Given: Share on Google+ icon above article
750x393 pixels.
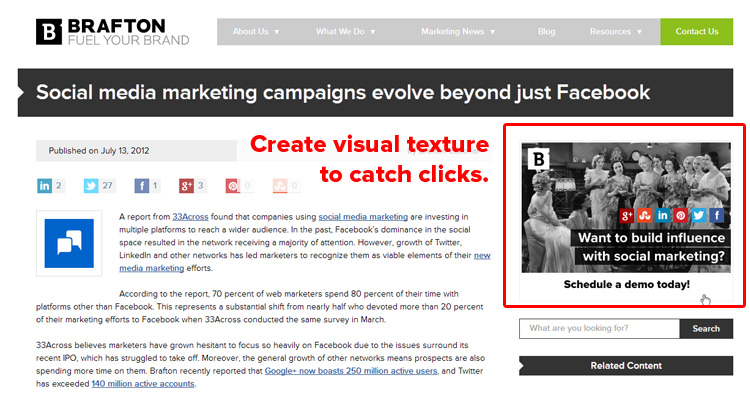Looking at the screenshot, I should [x=187, y=186].
